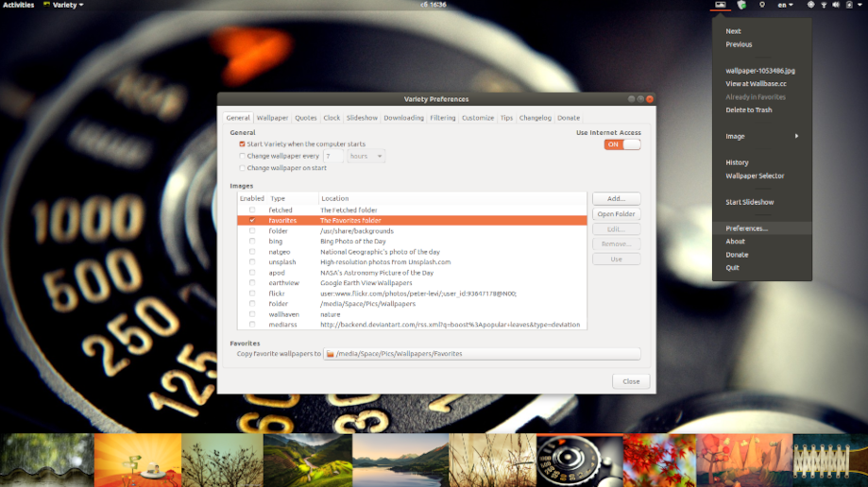Open the network Wi-Fi indicator
The width and height of the screenshot is (868, 487).
point(824,5)
